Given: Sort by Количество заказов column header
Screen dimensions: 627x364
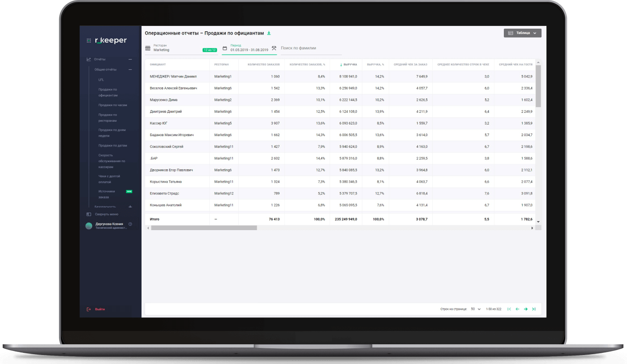Looking at the screenshot, I should click(x=263, y=64).
